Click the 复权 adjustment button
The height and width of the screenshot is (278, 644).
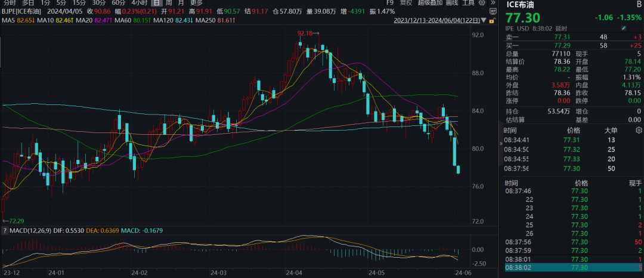pyautogui.click(x=406, y=2)
